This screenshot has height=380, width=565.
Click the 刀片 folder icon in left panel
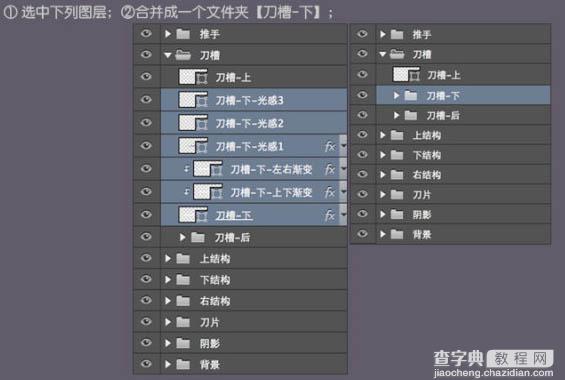click(183, 322)
